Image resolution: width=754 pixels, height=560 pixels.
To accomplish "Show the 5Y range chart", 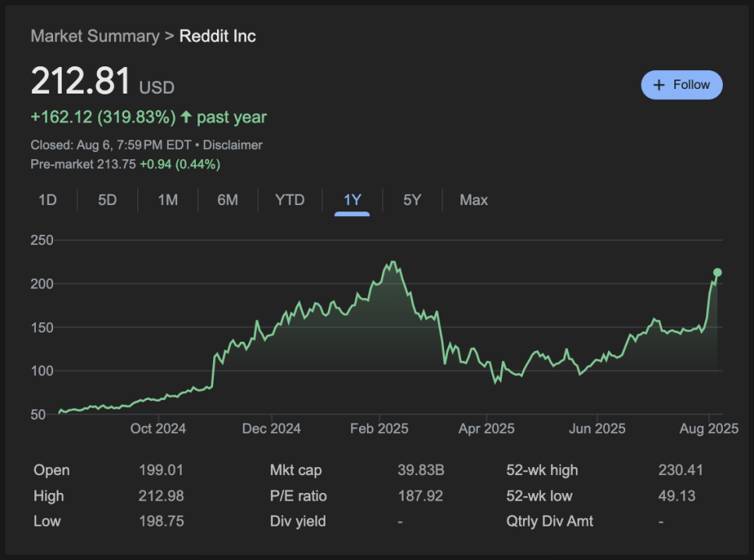I will [x=412, y=200].
